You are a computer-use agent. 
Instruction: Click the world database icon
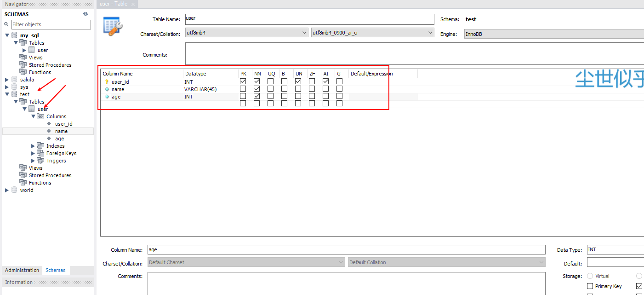(14, 190)
